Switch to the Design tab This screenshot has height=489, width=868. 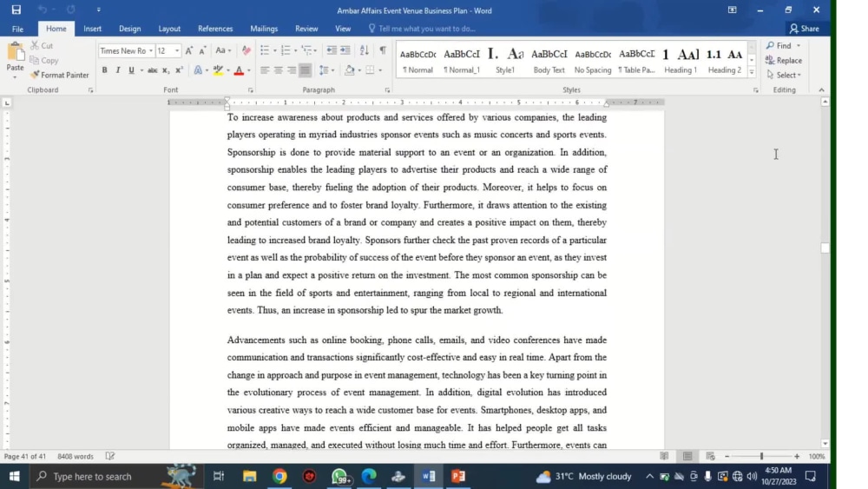(x=130, y=29)
